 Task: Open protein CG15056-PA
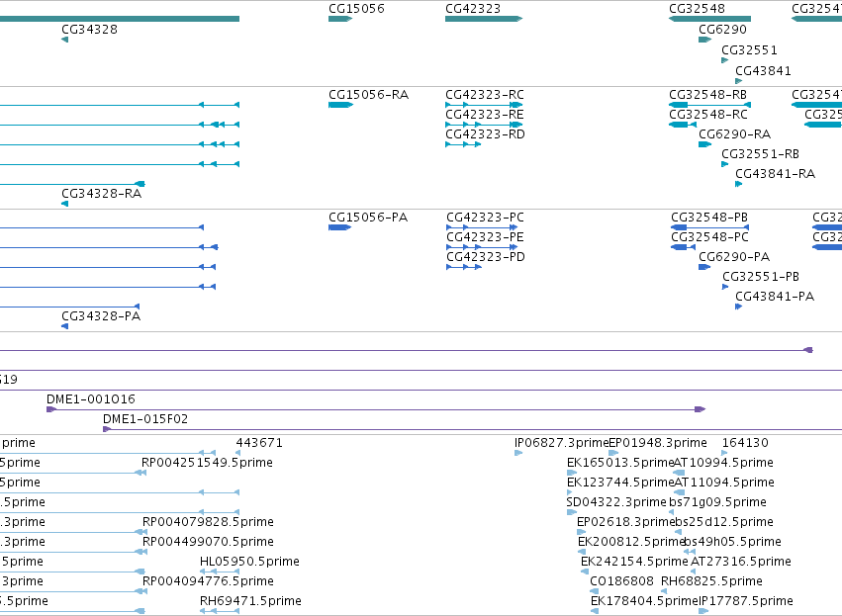[368, 218]
